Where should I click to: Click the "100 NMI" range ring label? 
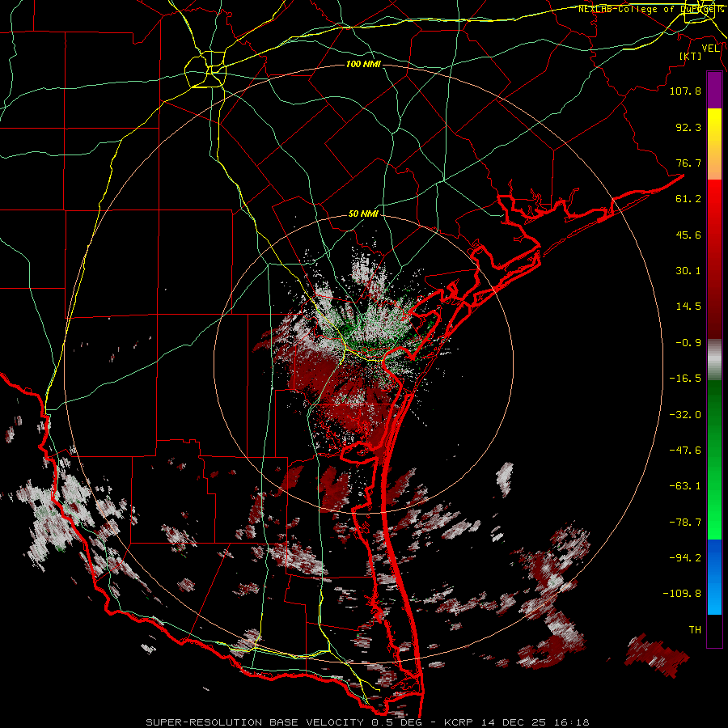click(363, 64)
